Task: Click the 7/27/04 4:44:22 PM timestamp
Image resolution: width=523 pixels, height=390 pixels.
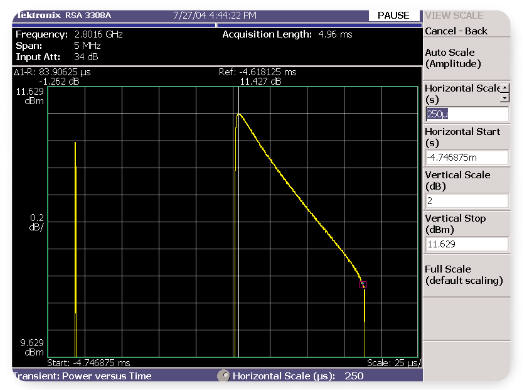Action: click(215, 16)
